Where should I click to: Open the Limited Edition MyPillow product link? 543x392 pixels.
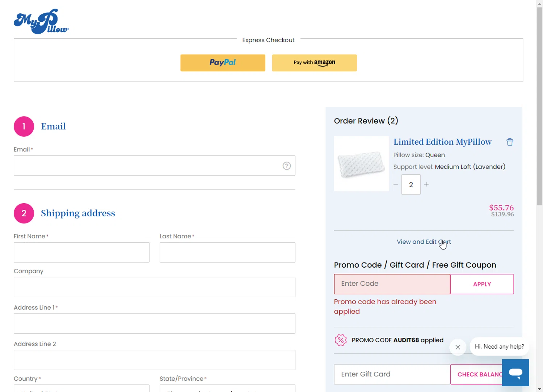[x=442, y=142]
